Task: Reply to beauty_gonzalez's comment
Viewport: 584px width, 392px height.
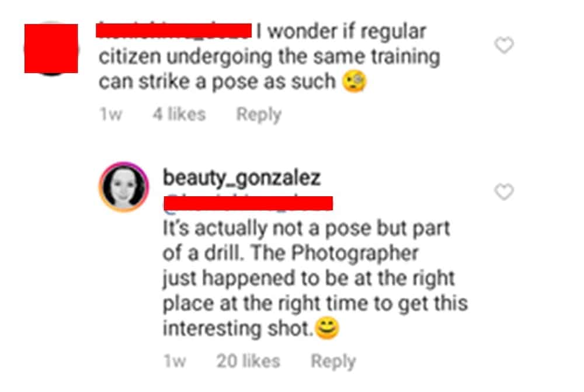Action: coord(333,361)
